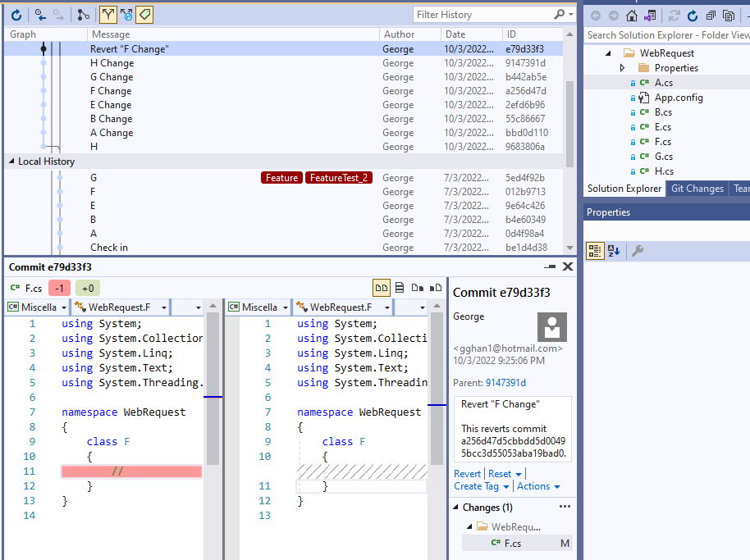Expand the Properties folder in Solution Explorer
Image resolution: width=750 pixels, height=560 pixels.
622,68
